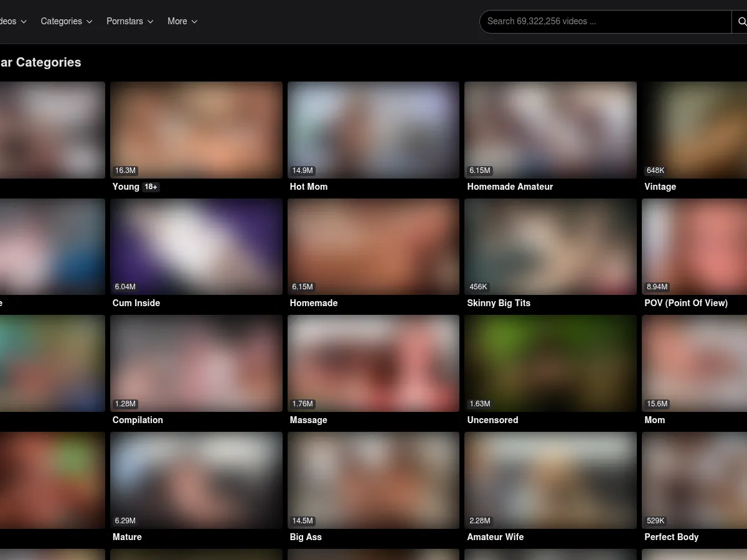Click the Uncensored category label
747x560 pixels.
point(492,420)
